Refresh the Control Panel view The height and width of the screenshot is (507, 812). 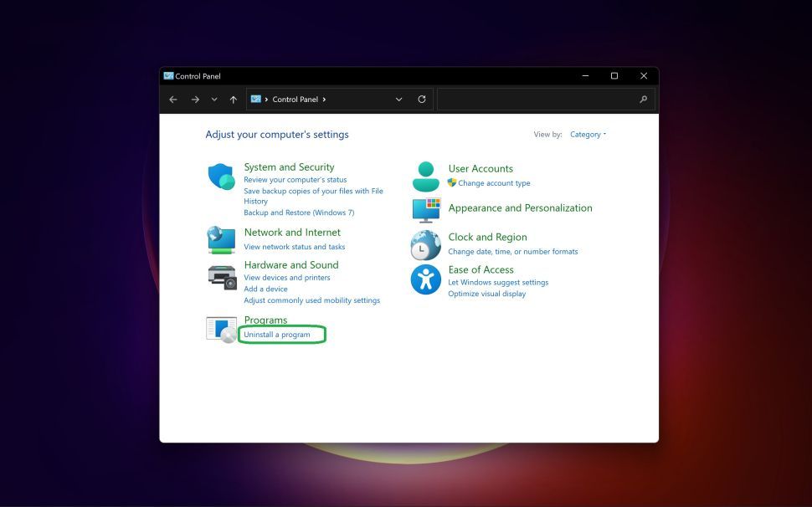click(x=421, y=99)
